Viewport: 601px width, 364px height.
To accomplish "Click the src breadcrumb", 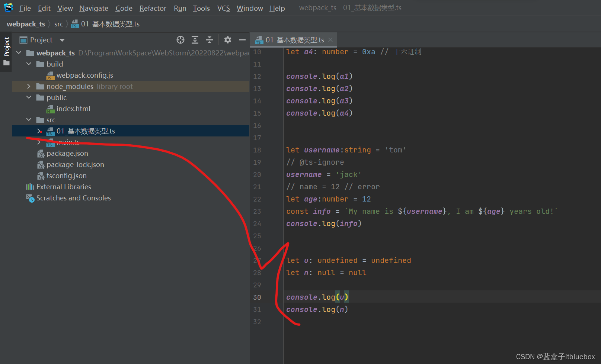I will click(59, 24).
